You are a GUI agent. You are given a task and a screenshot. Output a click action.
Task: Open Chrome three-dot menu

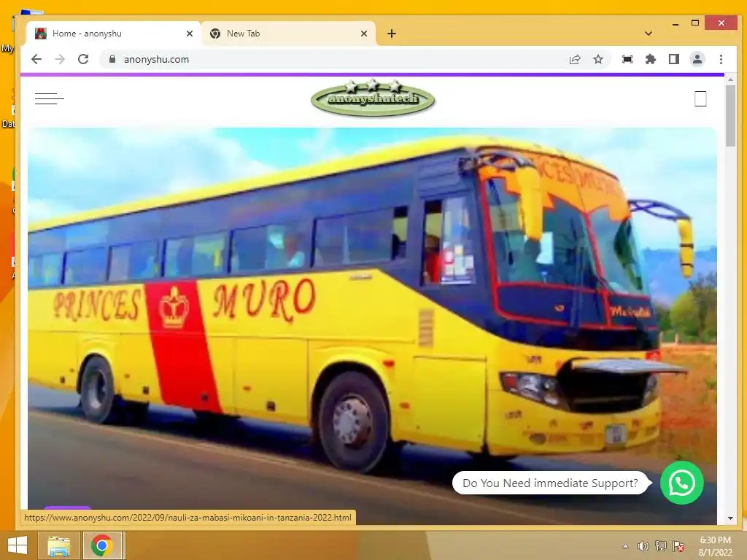(721, 59)
